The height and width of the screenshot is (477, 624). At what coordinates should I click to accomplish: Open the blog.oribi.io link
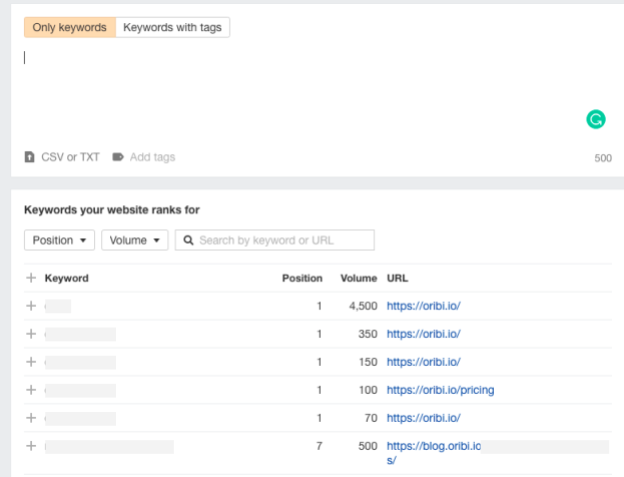434,446
